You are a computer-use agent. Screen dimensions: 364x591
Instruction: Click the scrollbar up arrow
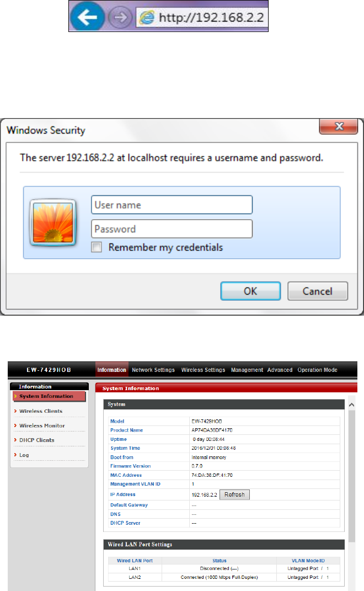pos(351,405)
